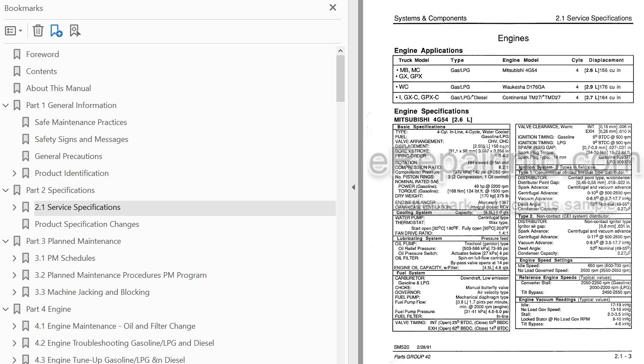Open 3.3 Machine Jacking and Blocking bookmark
This screenshot has width=644, height=364.
(92, 292)
